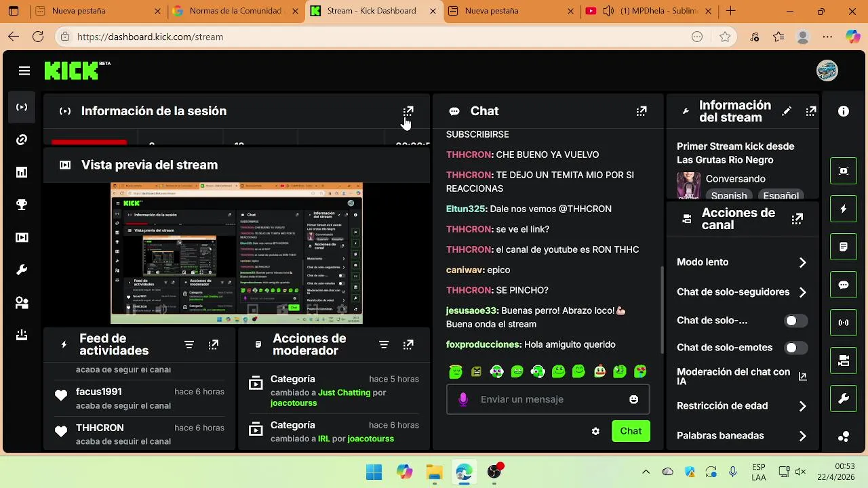This screenshot has width=868, height=488.
Task: Toggle the chat bubble widget in right sidebar
Action: 844,285
